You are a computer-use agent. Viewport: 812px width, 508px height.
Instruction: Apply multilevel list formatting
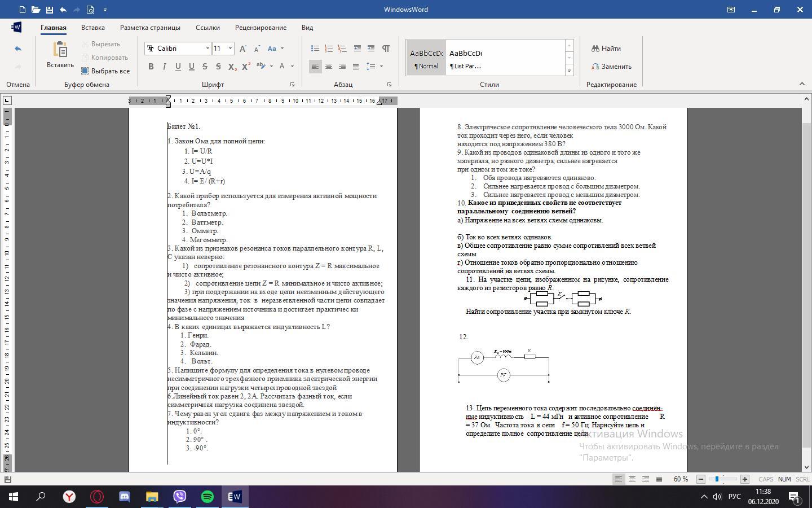pyautogui.click(x=342, y=49)
